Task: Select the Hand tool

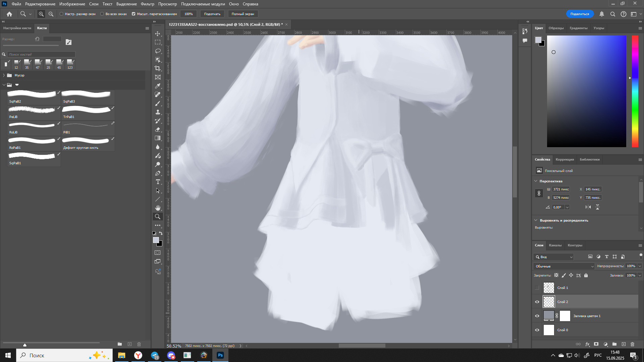Action: pyautogui.click(x=158, y=208)
